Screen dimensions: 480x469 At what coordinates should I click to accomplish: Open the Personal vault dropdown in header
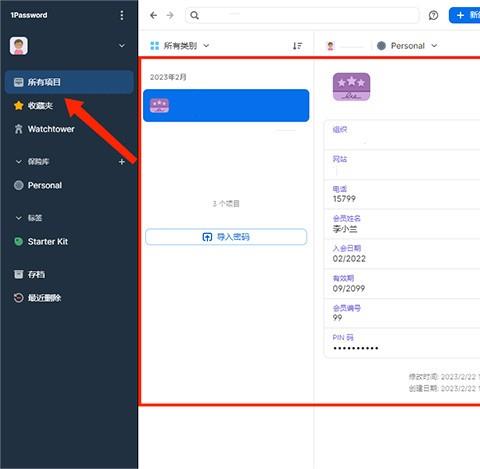[x=407, y=46]
